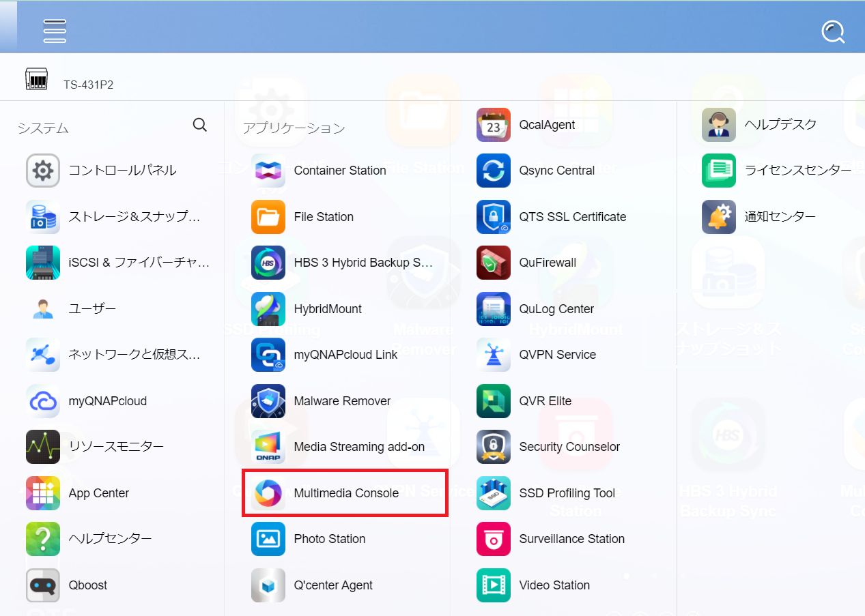Click the リソースモニター text label
The height and width of the screenshot is (616, 865).
click(x=116, y=447)
